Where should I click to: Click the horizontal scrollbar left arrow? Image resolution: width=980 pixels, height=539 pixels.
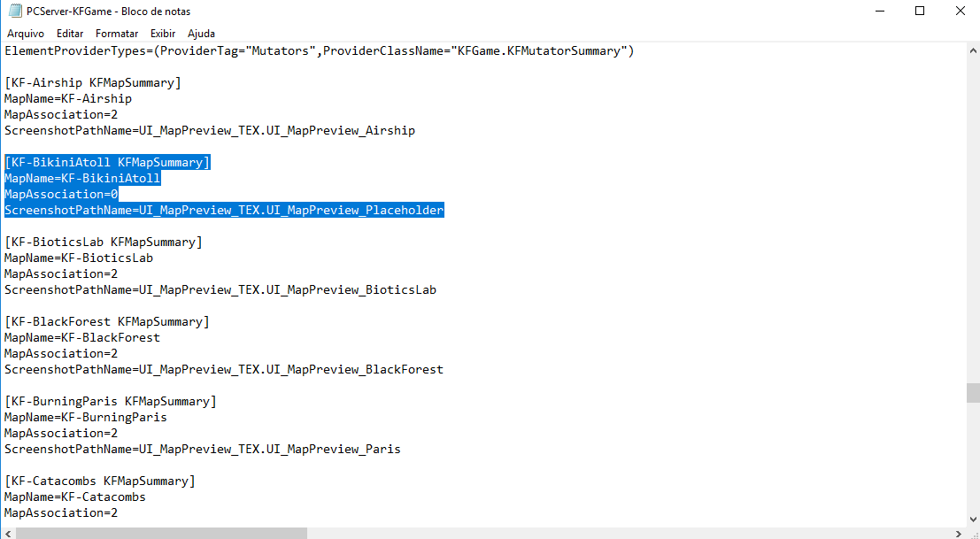tap(7, 533)
